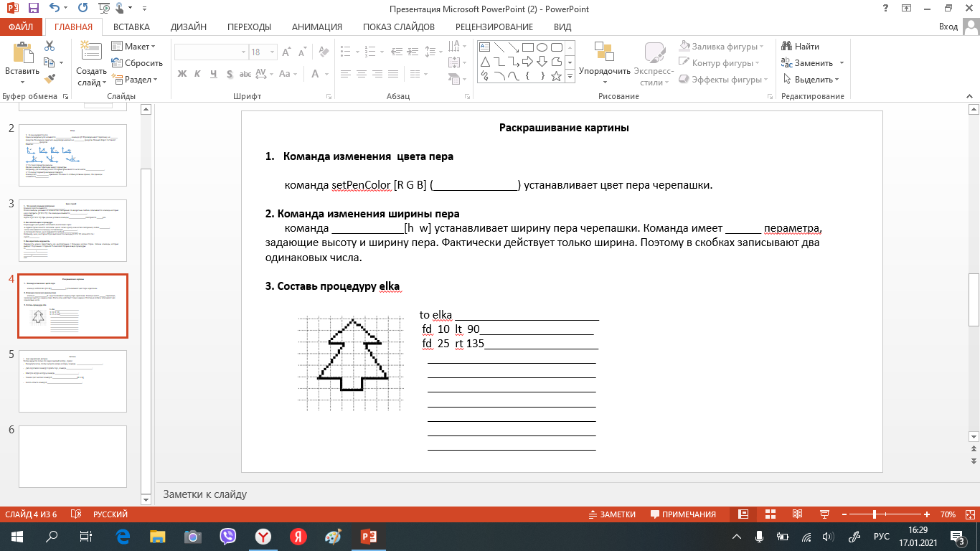Expand the shapes gallery more button

click(x=570, y=77)
